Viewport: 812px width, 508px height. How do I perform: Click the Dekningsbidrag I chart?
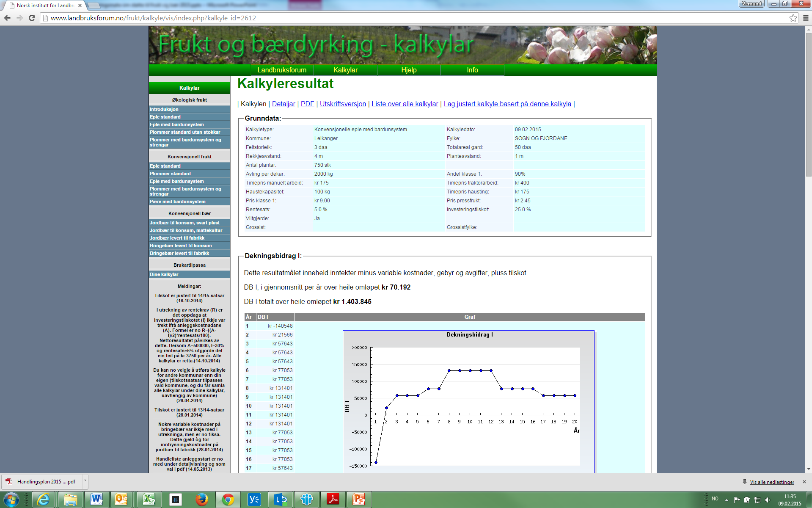(x=468, y=401)
